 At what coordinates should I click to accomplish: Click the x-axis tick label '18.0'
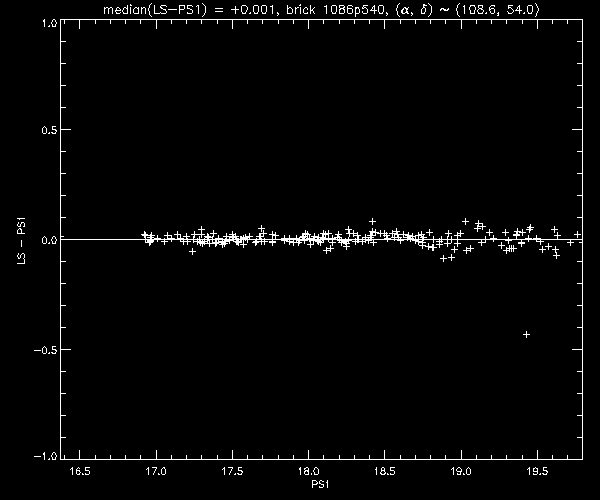308,471
